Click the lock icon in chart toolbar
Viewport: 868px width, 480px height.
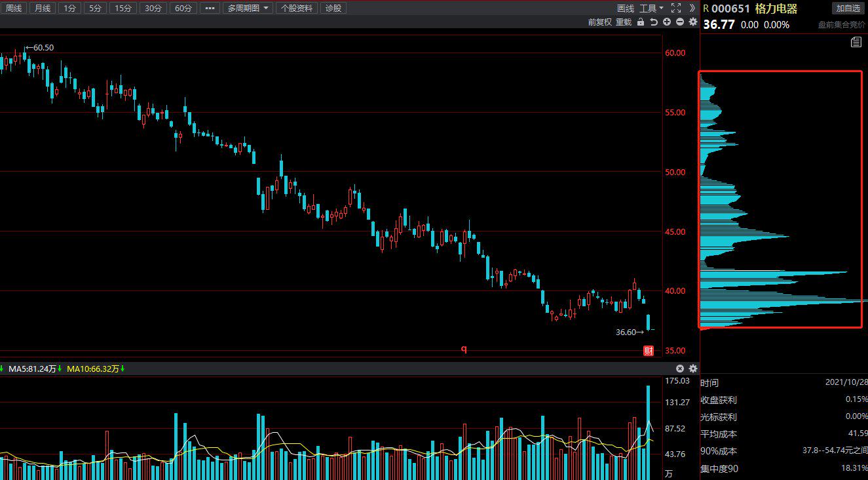641,22
